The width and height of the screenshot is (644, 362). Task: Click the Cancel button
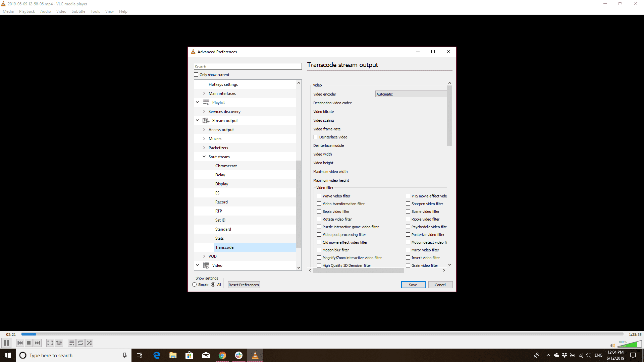440,285
